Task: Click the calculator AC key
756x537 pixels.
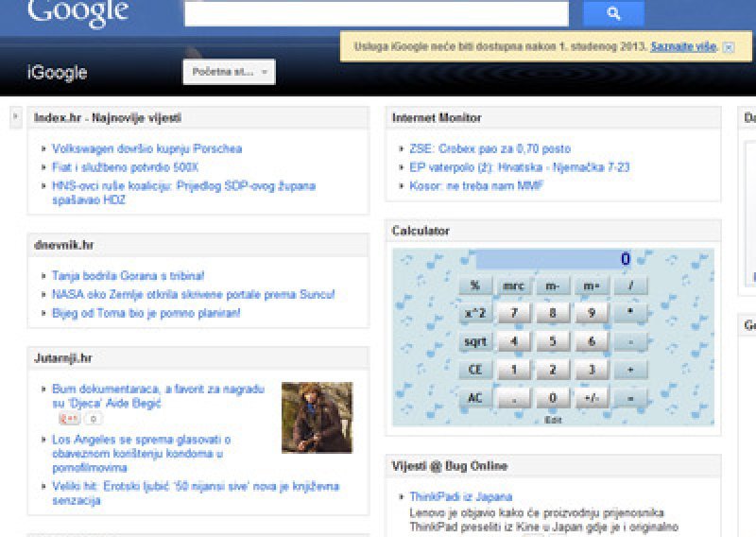Action: [475, 399]
